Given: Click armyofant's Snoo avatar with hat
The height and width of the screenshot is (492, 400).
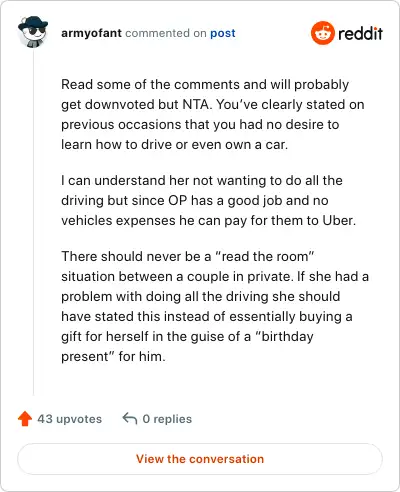Looking at the screenshot, I should click(x=33, y=32).
